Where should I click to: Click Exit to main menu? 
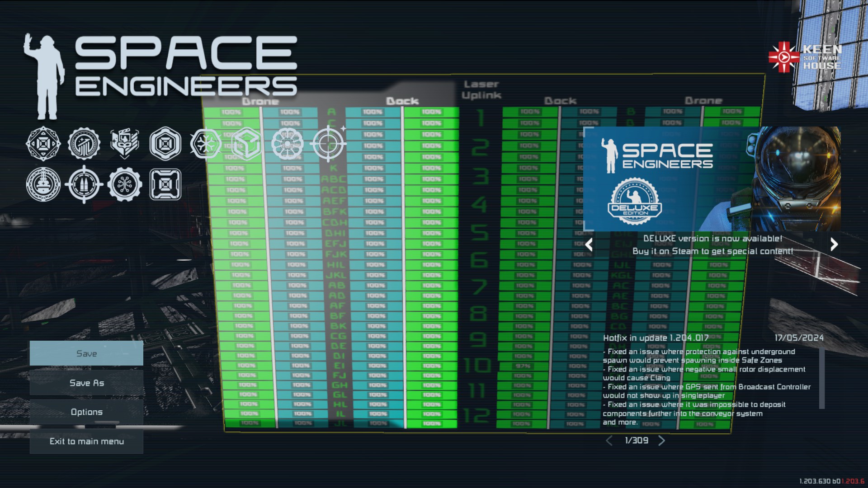point(86,441)
